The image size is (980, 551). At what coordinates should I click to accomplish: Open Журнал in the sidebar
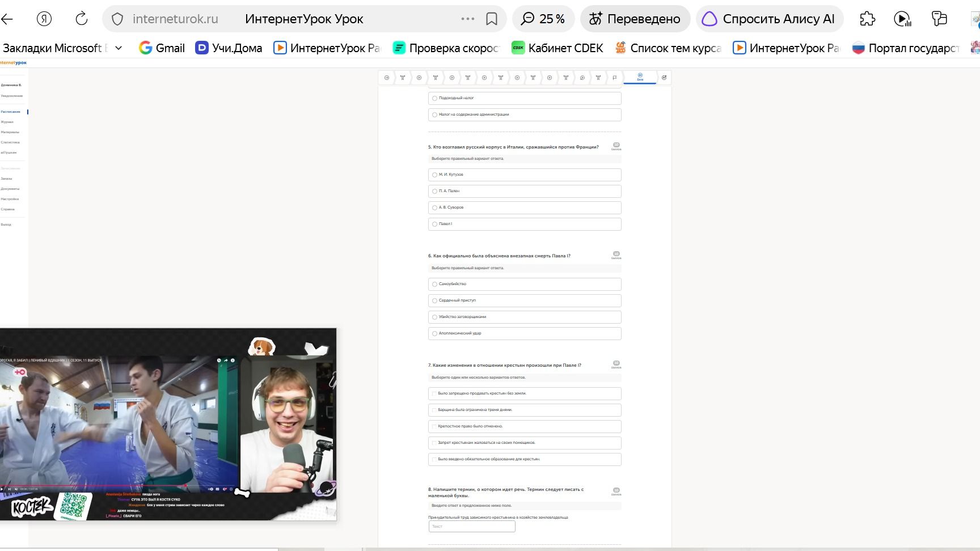click(7, 122)
